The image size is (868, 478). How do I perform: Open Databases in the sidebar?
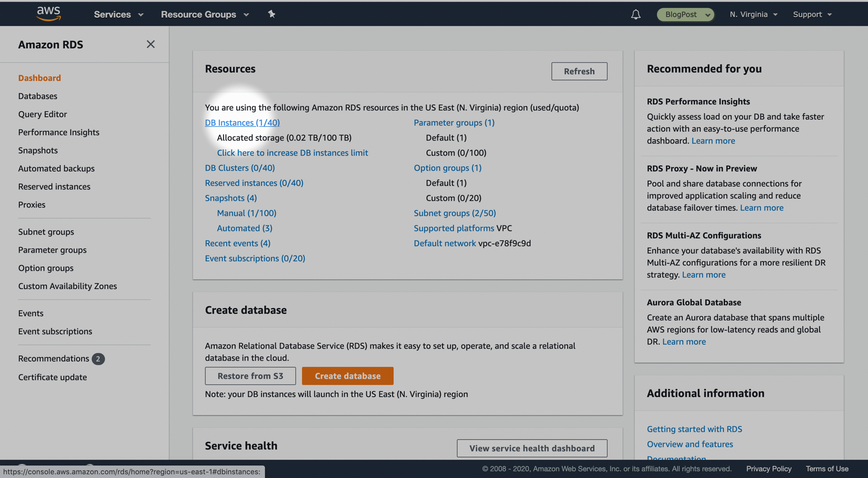[38, 96]
